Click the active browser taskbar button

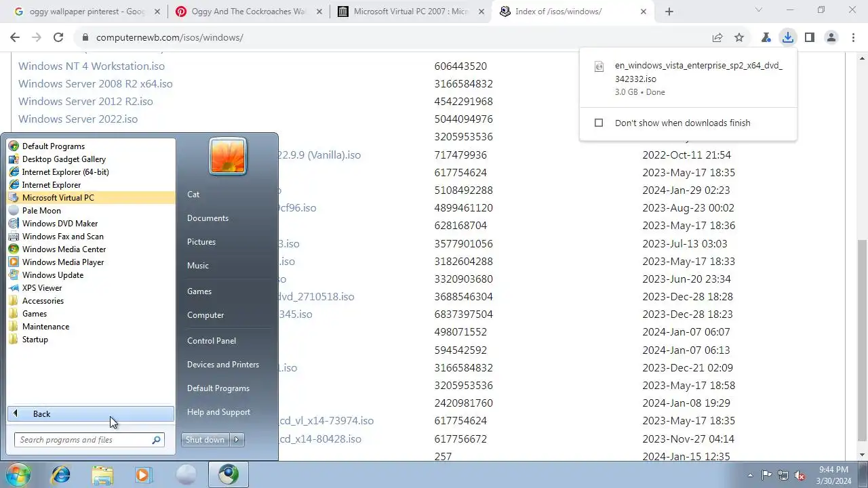tap(228, 474)
